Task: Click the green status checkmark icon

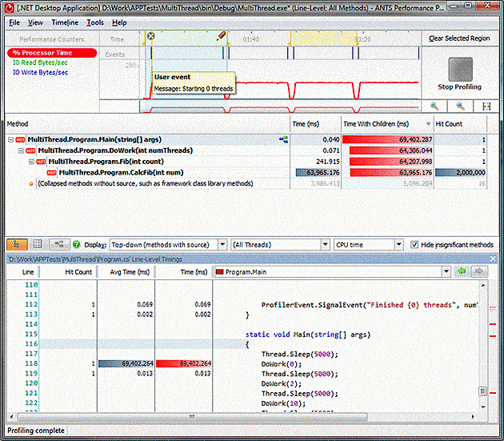Action: [77, 245]
